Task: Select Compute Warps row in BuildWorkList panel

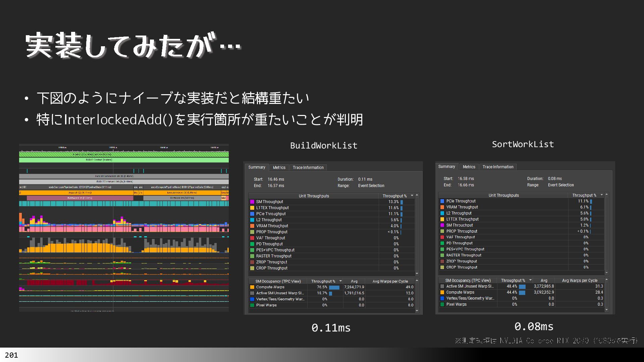Action: click(332, 287)
